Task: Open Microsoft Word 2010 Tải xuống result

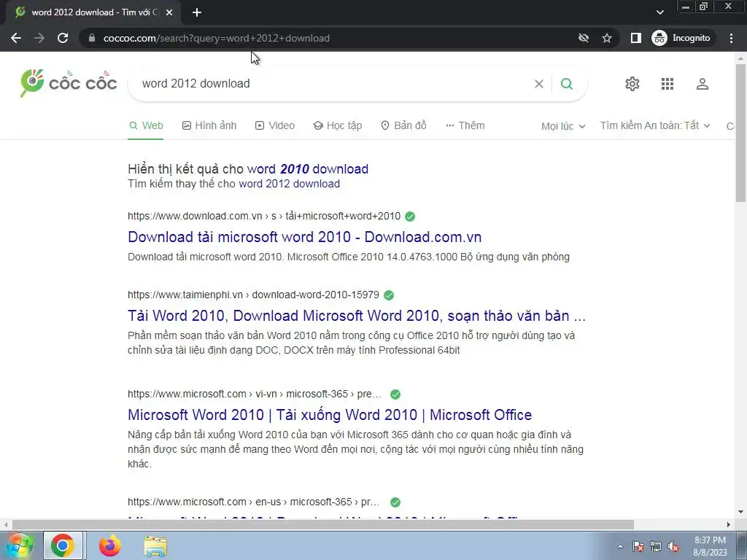Action: coord(330,415)
